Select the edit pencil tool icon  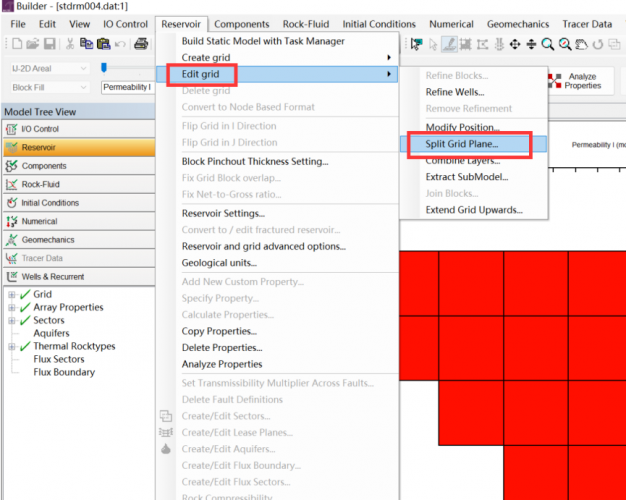click(450, 44)
